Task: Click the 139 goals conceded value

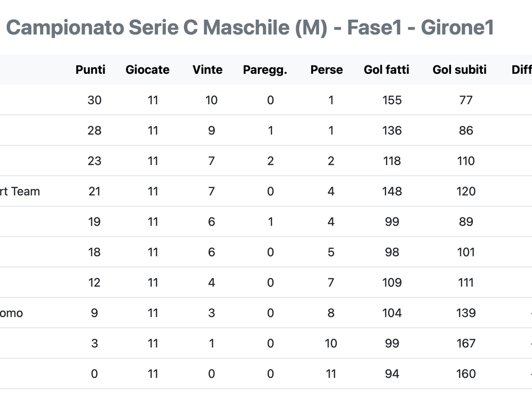Action: (466, 313)
